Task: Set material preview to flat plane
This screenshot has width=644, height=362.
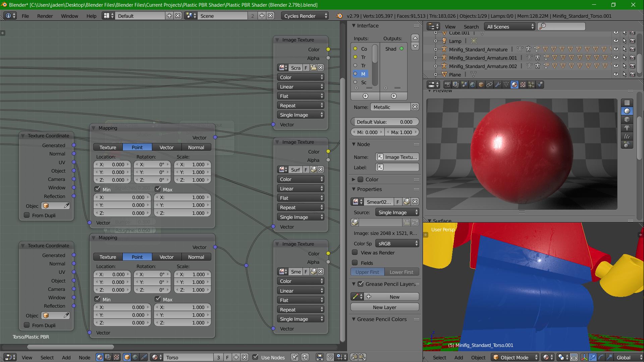Action: point(627,103)
